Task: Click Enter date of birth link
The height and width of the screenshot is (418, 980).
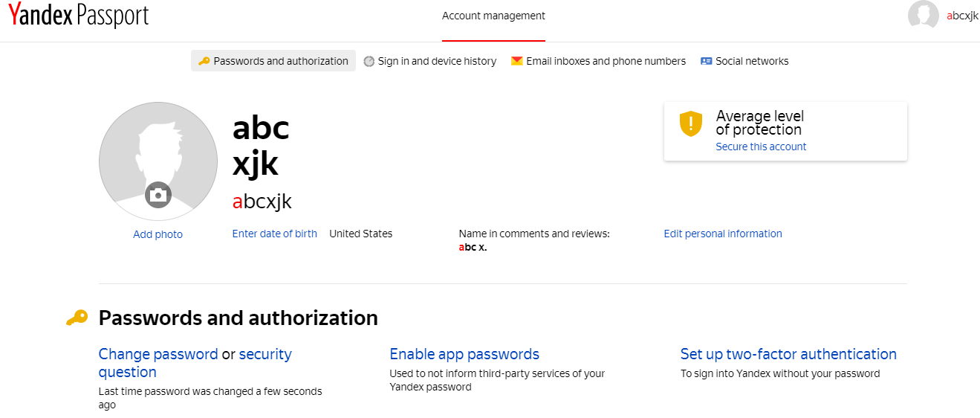Action: click(x=275, y=234)
